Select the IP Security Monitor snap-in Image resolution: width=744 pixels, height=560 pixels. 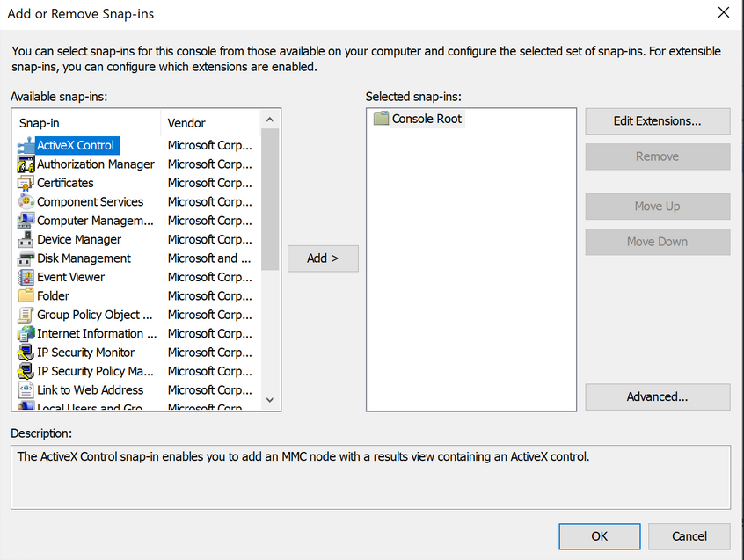coord(85,353)
